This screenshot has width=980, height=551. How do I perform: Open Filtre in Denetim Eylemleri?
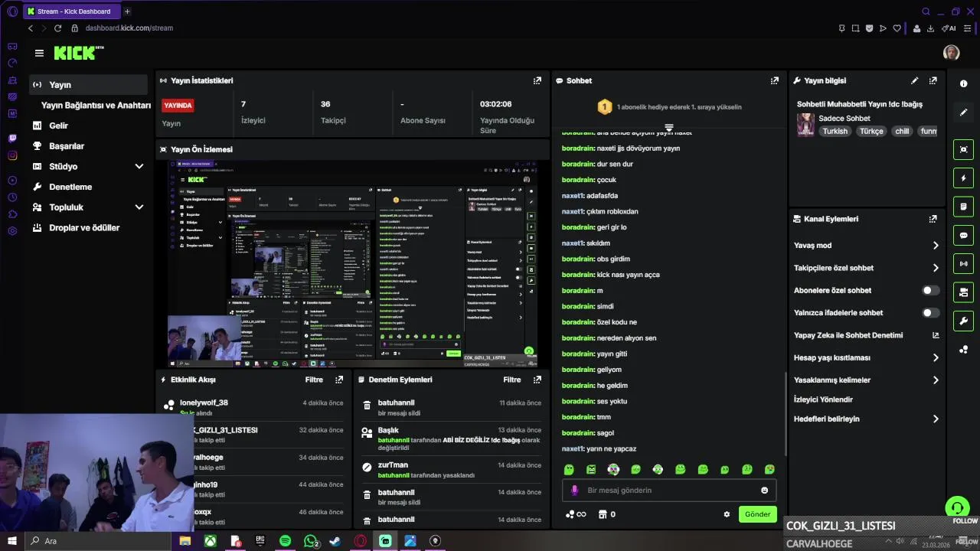(511, 380)
